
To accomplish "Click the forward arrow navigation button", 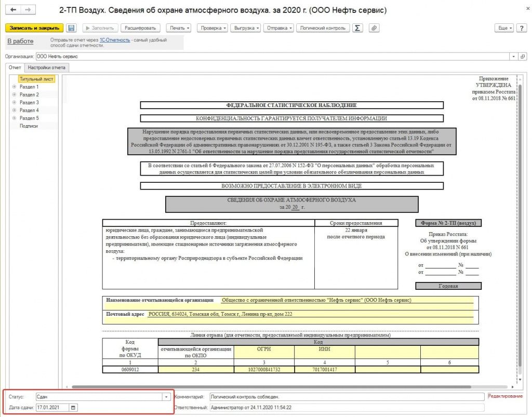I will tap(28, 10).
